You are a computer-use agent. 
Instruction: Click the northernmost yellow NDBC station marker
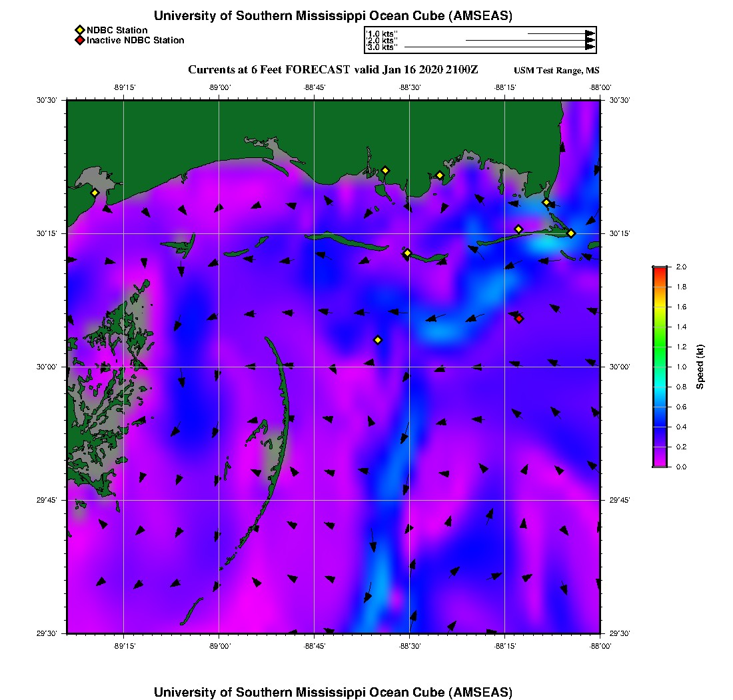tap(385, 170)
